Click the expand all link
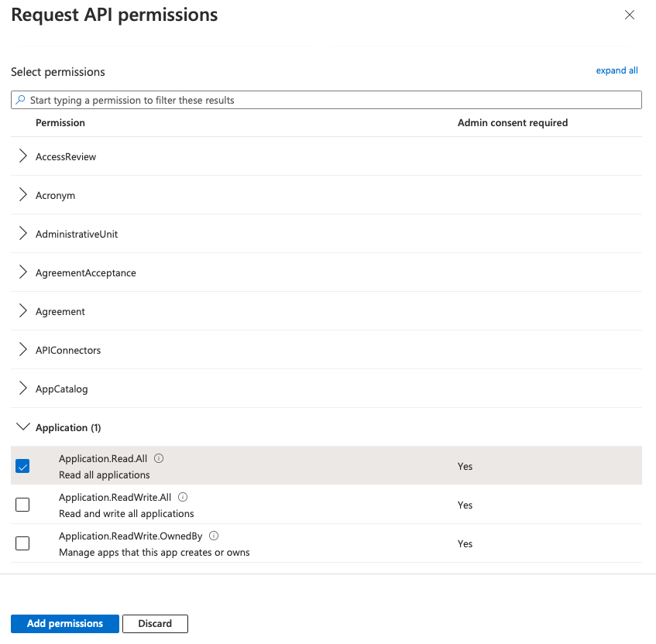This screenshot has width=656, height=644. point(617,70)
